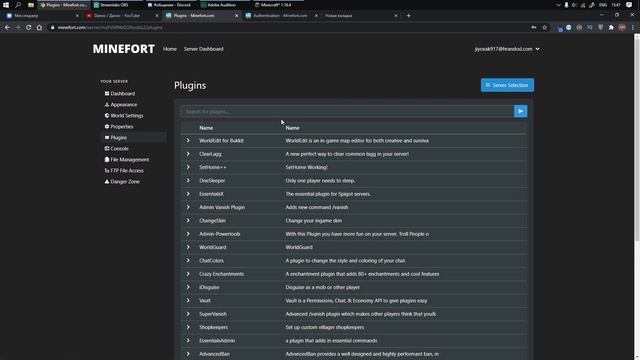Open Appearance in the sidebar
640x360 pixels.
click(x=121, y=104)
